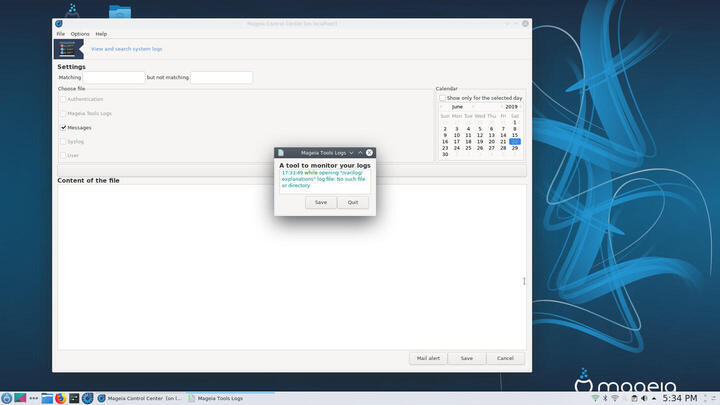Open the File menu
Viewport: 720px width, 405px height.
point(61,34)
